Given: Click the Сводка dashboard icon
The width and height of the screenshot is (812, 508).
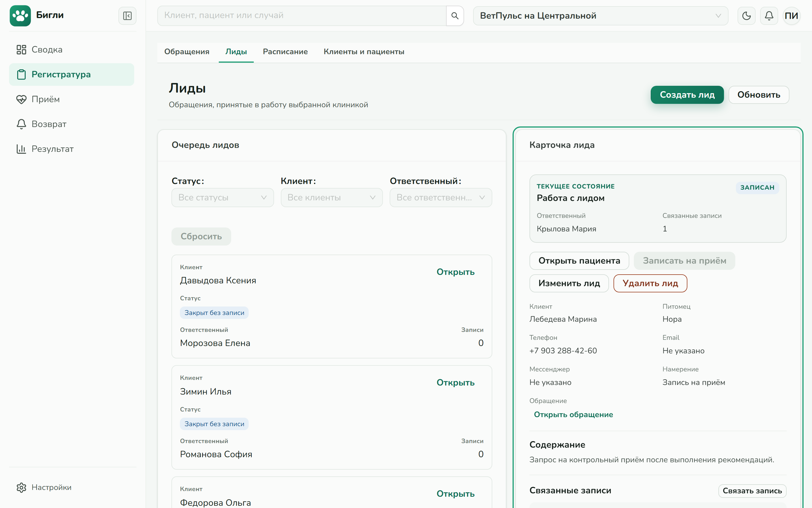Looking at the screenshot, I should 21,50.
